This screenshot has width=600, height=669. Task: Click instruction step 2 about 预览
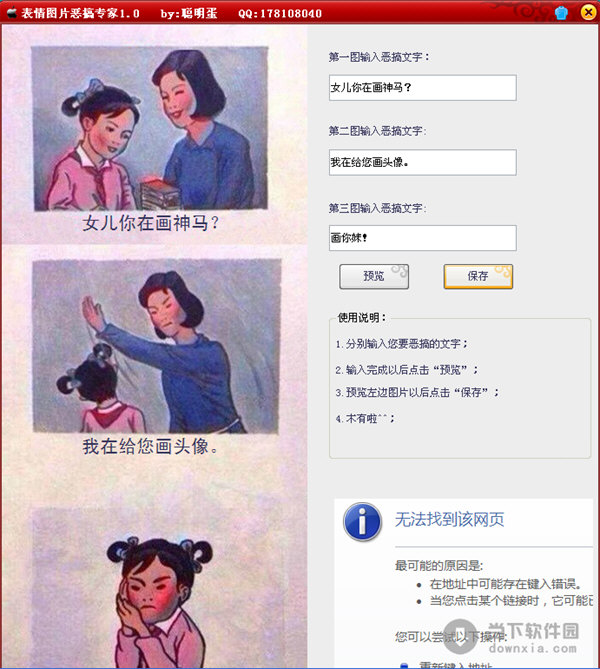pos(407,370)
